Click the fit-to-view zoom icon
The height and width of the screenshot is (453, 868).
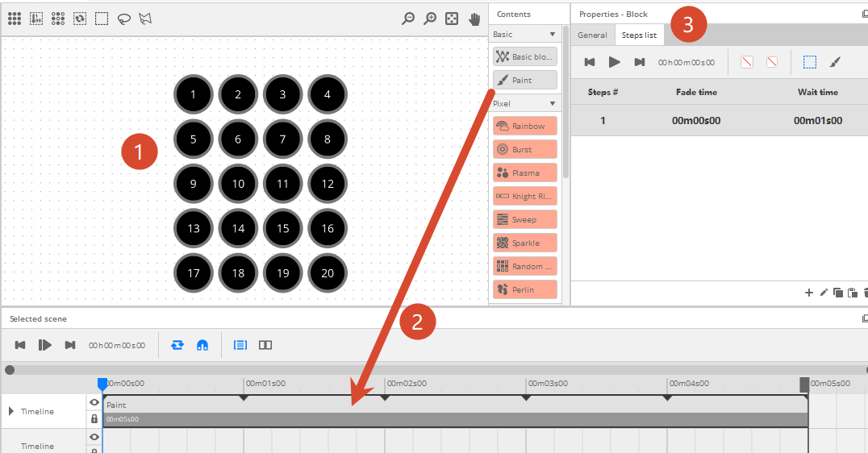[x=452, y=18]
